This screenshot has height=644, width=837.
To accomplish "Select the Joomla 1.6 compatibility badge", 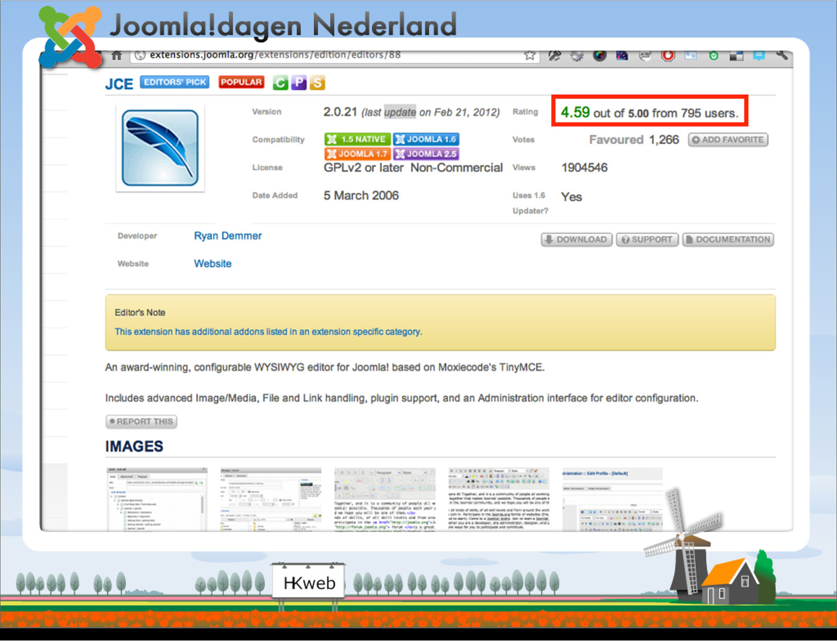I will (x=426, y=139).
